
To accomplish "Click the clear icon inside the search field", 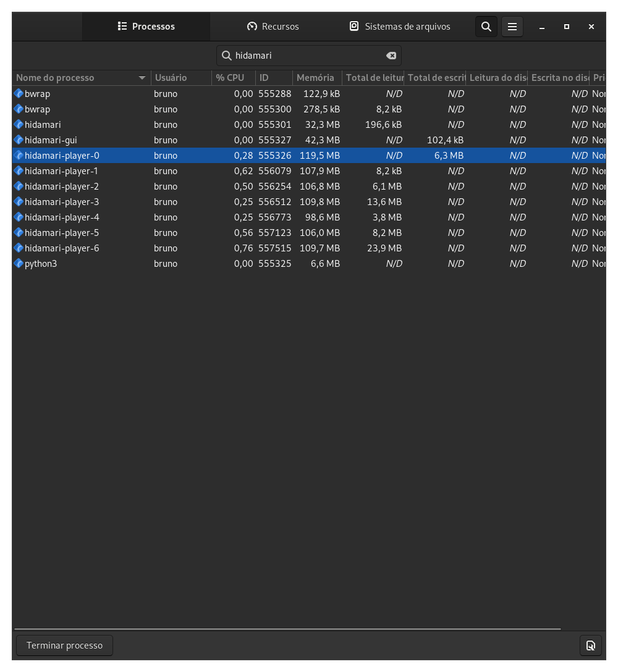I will coord(391,56).
